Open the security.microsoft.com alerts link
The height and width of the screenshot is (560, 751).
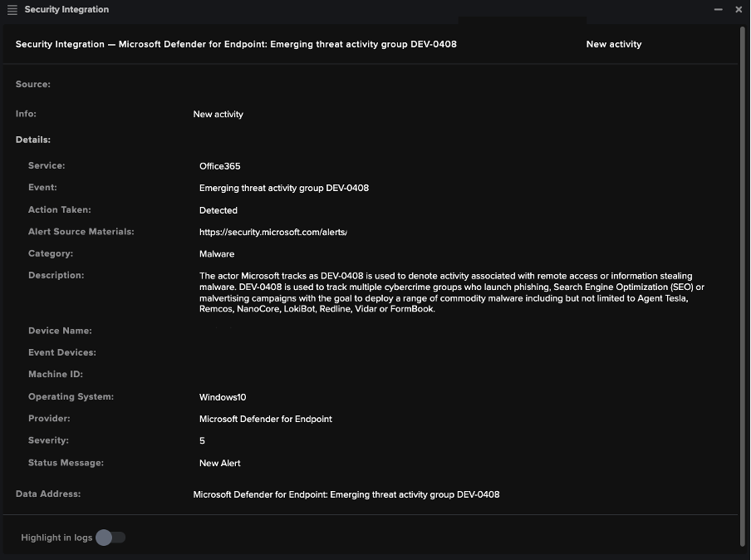click(272, 232)
